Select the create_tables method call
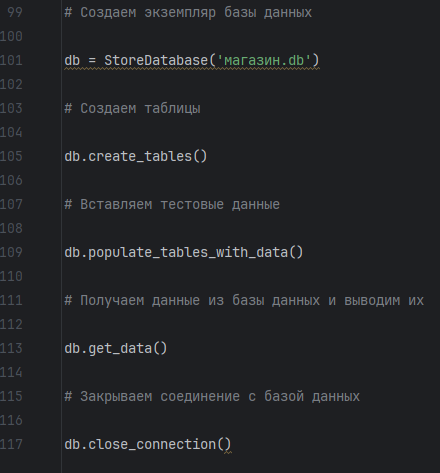This screenshot has width=440, height=473. tap(140, 156)
